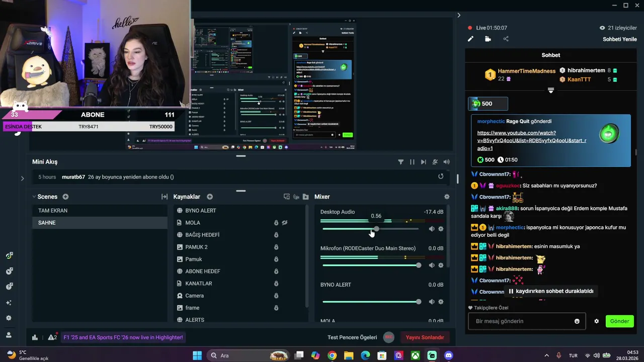
Task: Collapse the chat panel with top chevron
Action: pos(458,15)
